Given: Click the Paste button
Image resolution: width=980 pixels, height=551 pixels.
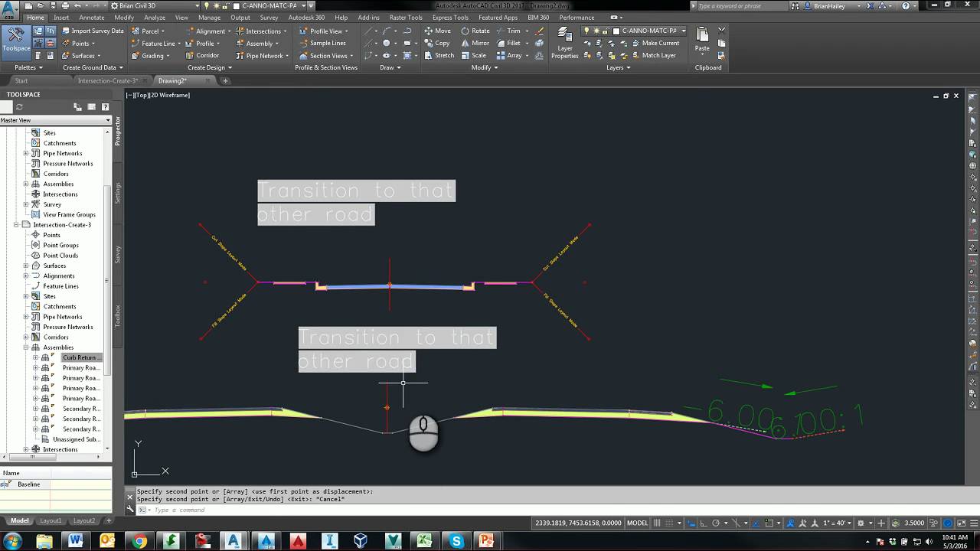Looking at the screenshot, I should click(x=702, y=40).
